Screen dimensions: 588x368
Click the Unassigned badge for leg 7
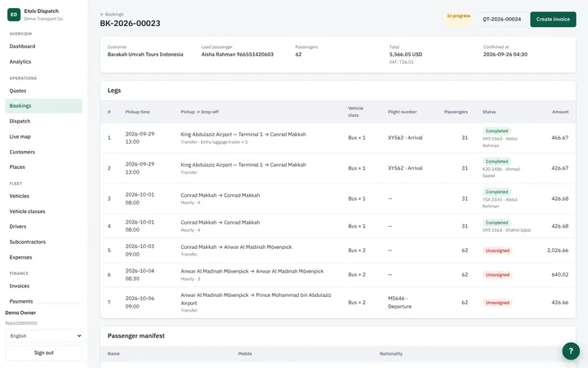pos(497,303)
